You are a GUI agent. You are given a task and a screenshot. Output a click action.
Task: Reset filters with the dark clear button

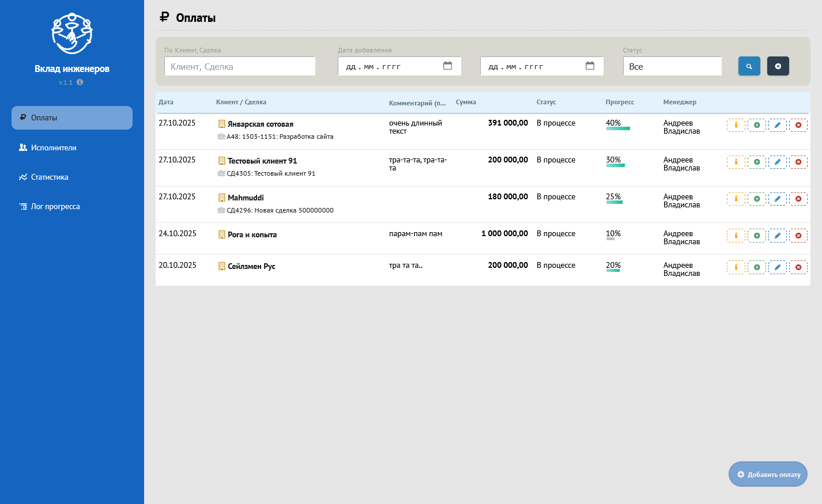pos(778,66)
